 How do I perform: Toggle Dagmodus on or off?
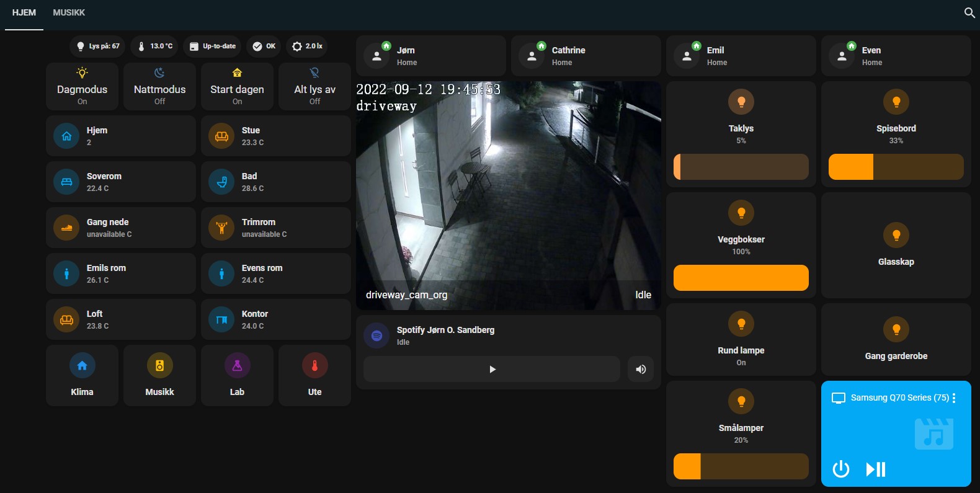tap(82, 86)
